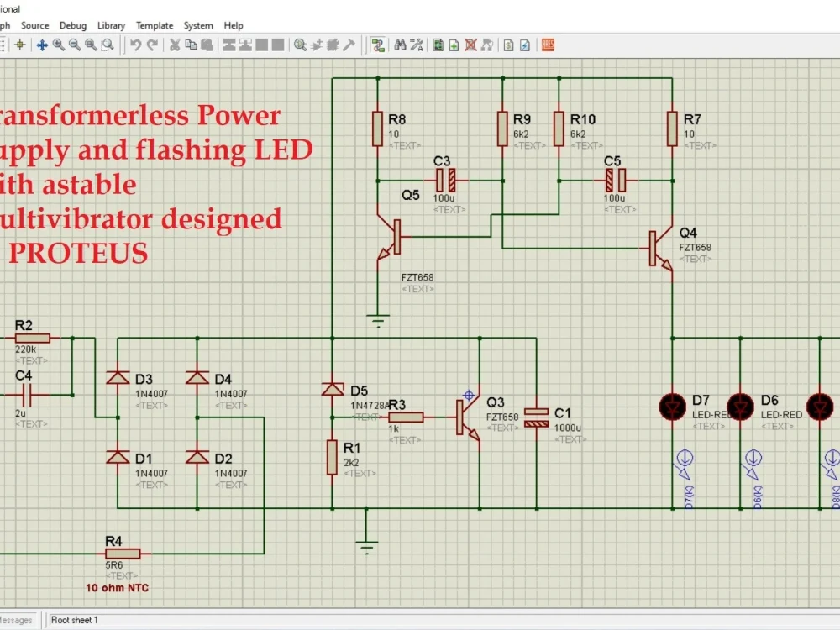Image resolution: width=840 pixels, height=630 pixels.
Task: Select capacitor C3 symbol
Action: [x=446, y=181]
